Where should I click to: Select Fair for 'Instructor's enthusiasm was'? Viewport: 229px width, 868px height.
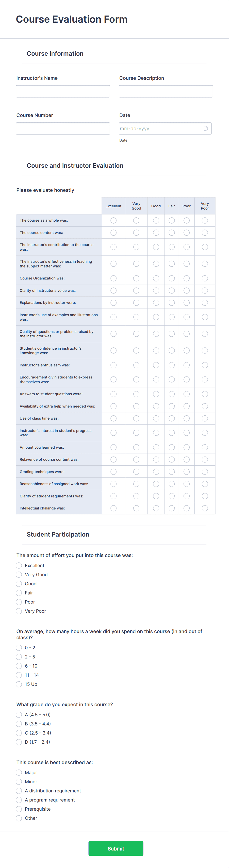click(x=171, y=365)
